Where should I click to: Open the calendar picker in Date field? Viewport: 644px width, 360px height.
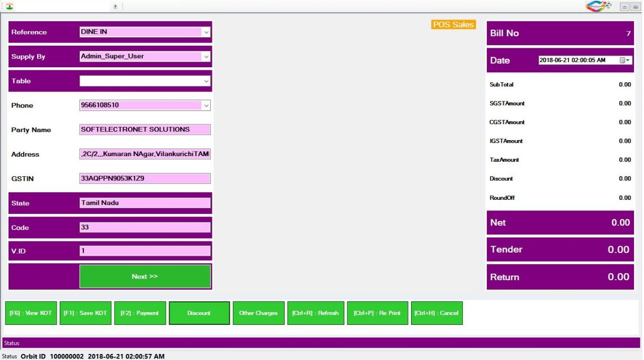625,60
